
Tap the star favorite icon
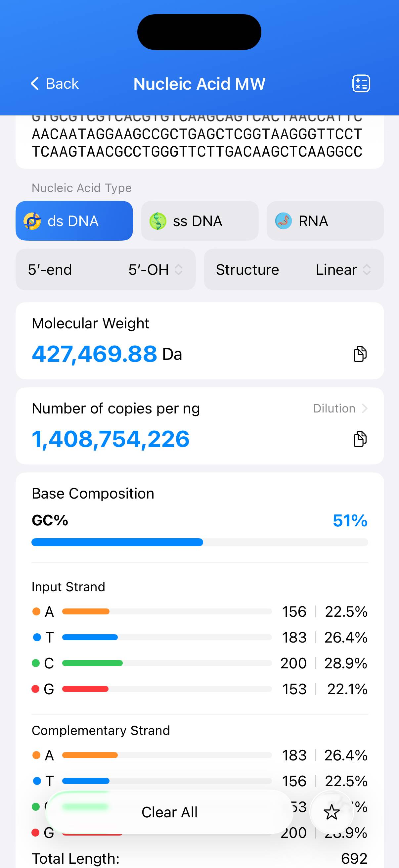(331, 812)
